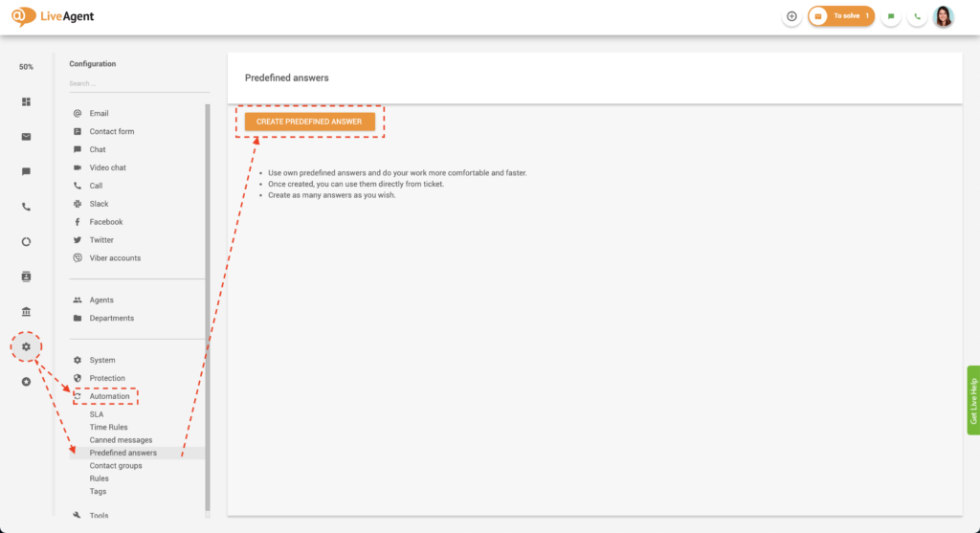Open the Get Live Help side tab
980x533 pixels.
tap(972, 401)
